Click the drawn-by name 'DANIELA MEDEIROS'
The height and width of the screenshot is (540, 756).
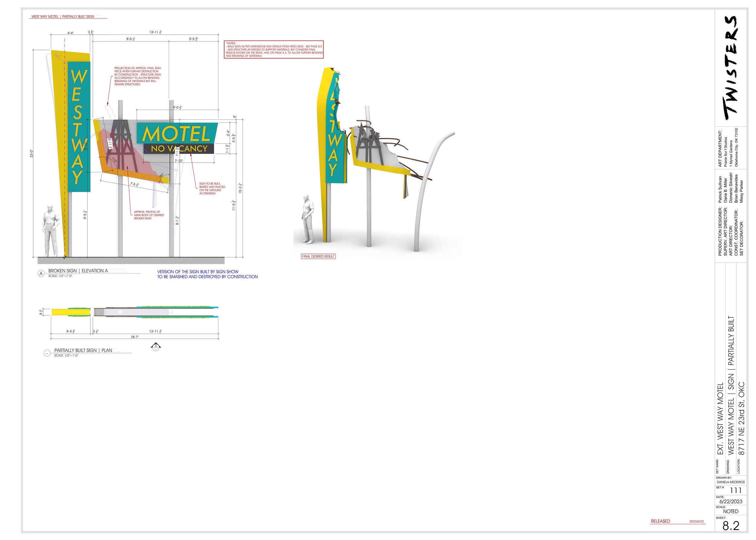click(x=731, y=482)
